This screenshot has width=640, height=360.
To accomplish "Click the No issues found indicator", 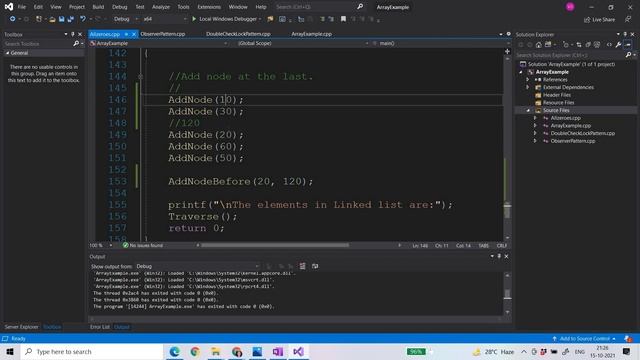I will [143, 245].
